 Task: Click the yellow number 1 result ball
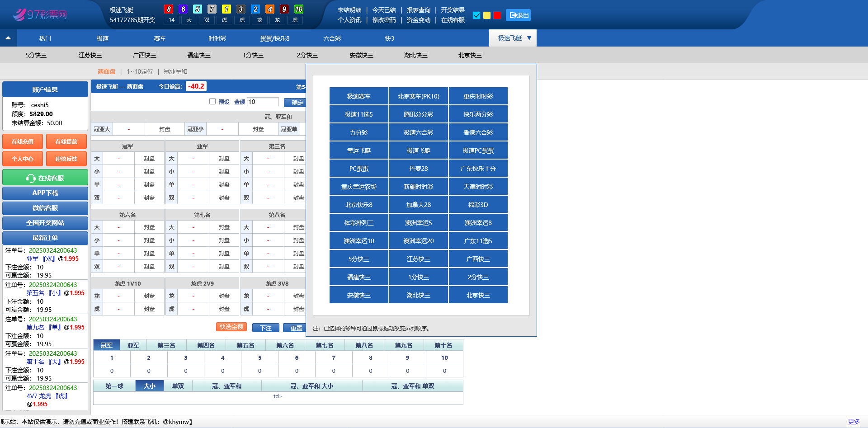[226, 9]
